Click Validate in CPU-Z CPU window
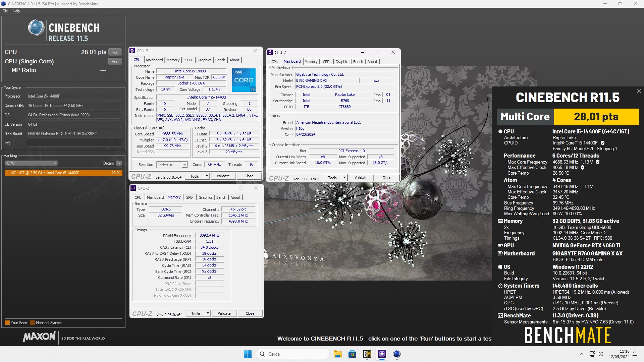The width and height of the screenshot is (644, 362). click(223, 176)
